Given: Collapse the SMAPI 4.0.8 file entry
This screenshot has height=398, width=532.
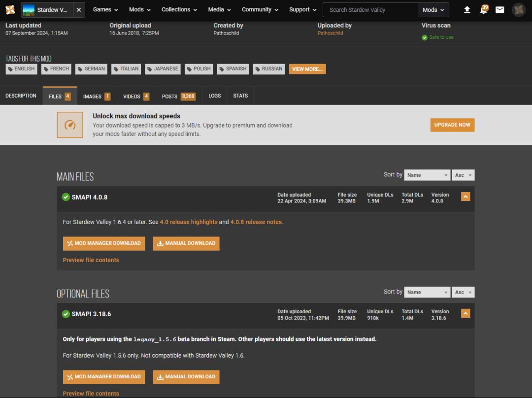Looking at the screenshot, I should tap(465, 197).
